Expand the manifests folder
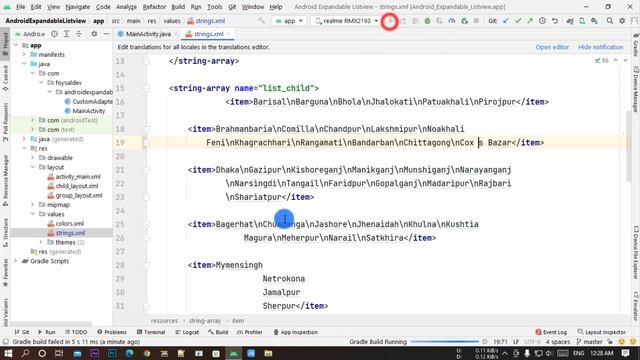The image size is (640, 360). coord(24,54)
